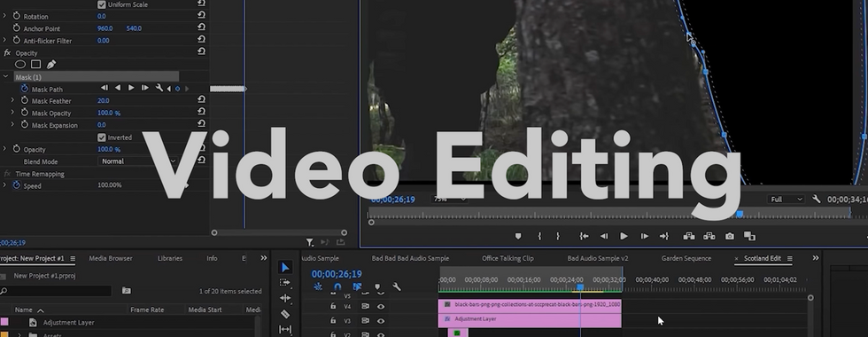Open mask tracking methods wrench

tap(159, 88)
